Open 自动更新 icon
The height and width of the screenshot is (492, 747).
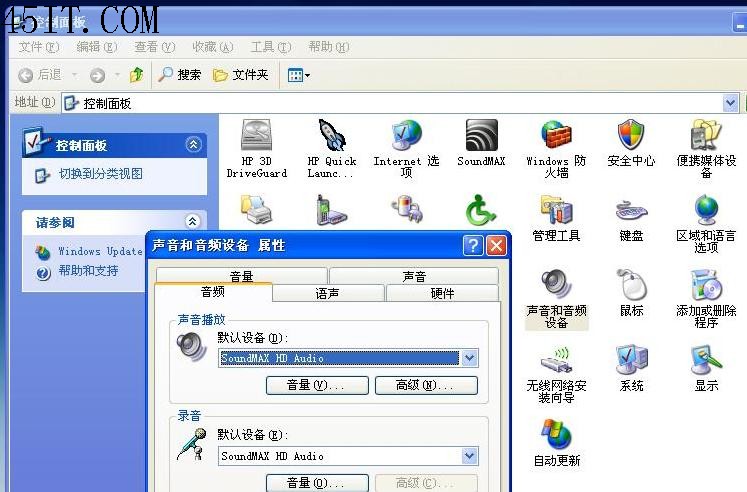tap(556, 434)
